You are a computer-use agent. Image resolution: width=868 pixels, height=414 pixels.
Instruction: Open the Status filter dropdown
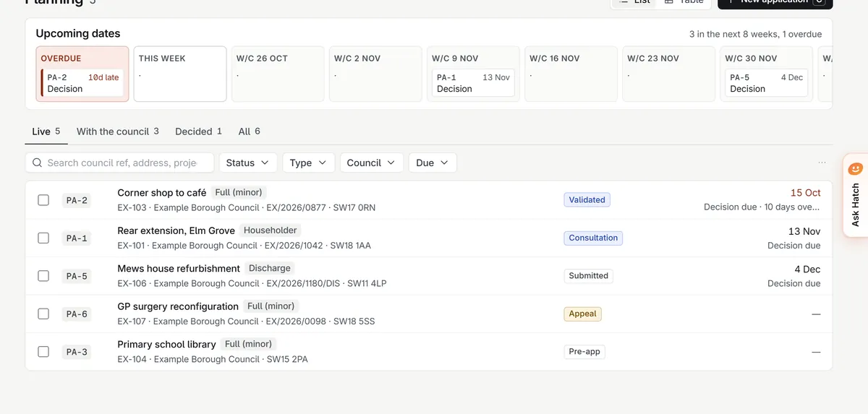(247, 163)
